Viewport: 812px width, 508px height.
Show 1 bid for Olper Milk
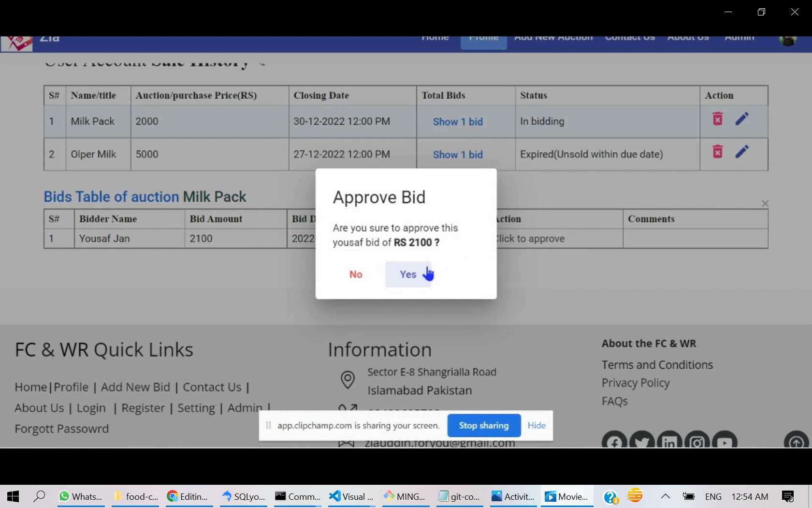458,155
